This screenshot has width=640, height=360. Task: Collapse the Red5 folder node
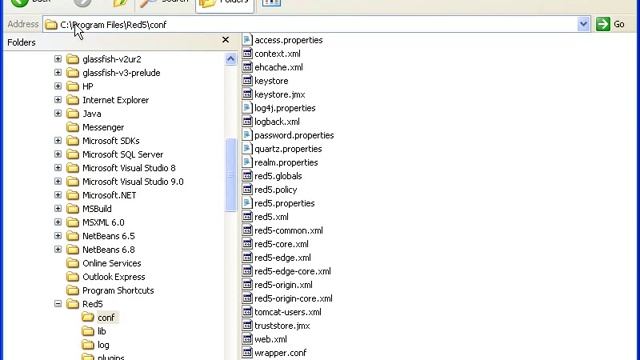click(x=58, y=304)
